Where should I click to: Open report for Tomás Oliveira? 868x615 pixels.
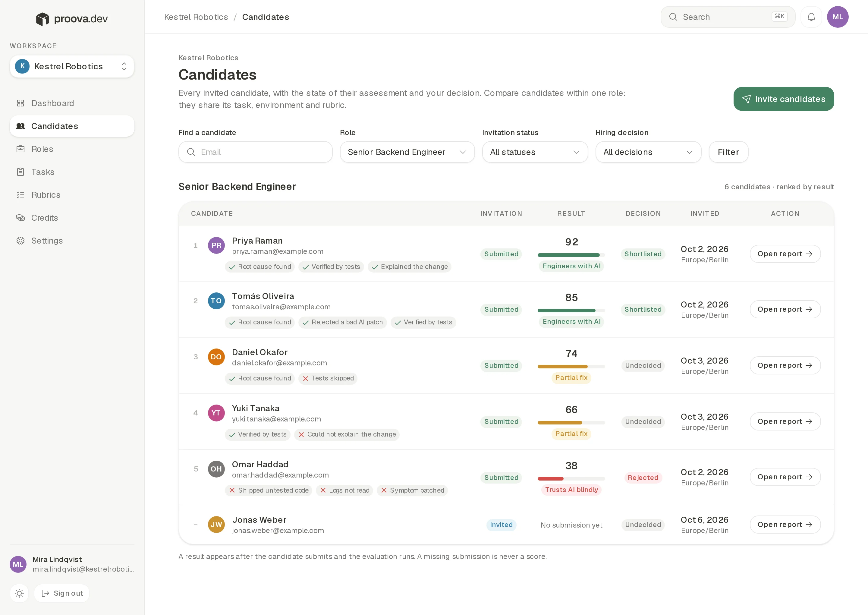coord(785,309)
